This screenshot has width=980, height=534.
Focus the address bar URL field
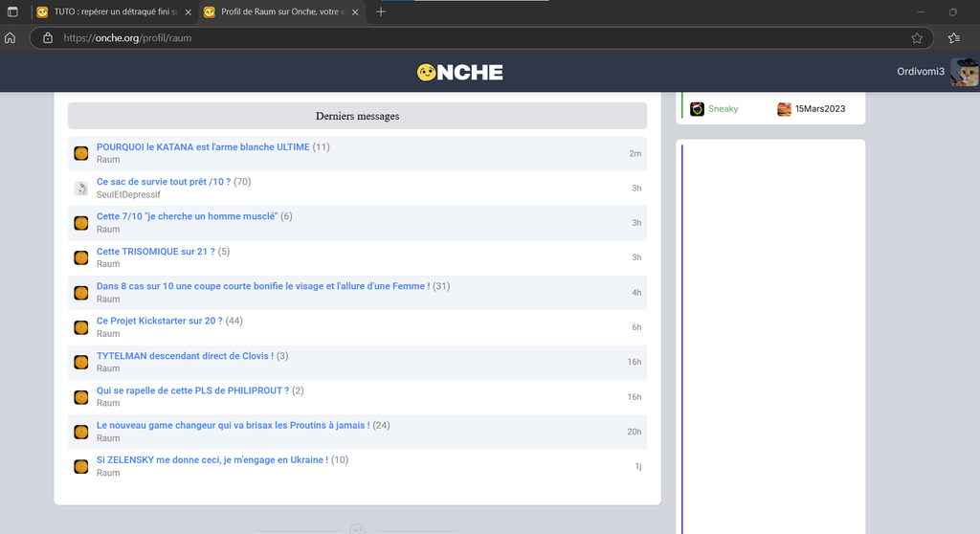coord(481,38)
